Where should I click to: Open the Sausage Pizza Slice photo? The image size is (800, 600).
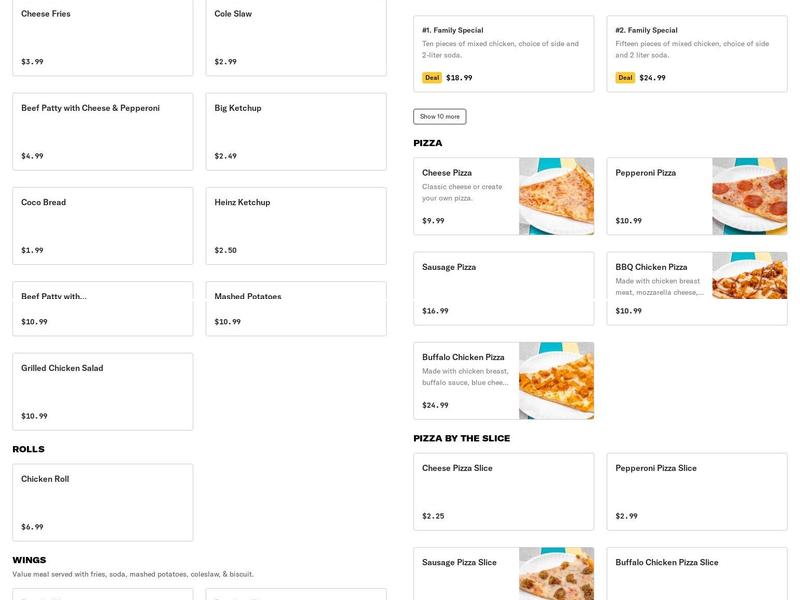coord(556,574)
